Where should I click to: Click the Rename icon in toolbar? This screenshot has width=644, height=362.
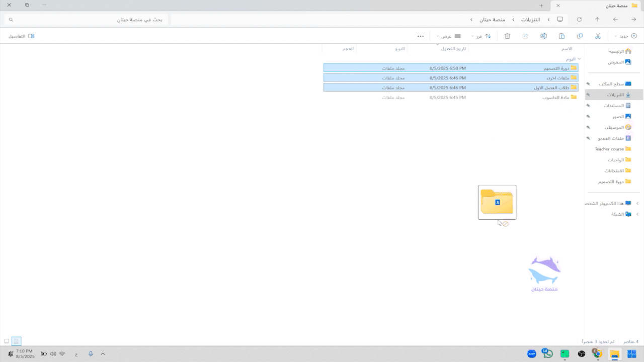coord(543,36)
